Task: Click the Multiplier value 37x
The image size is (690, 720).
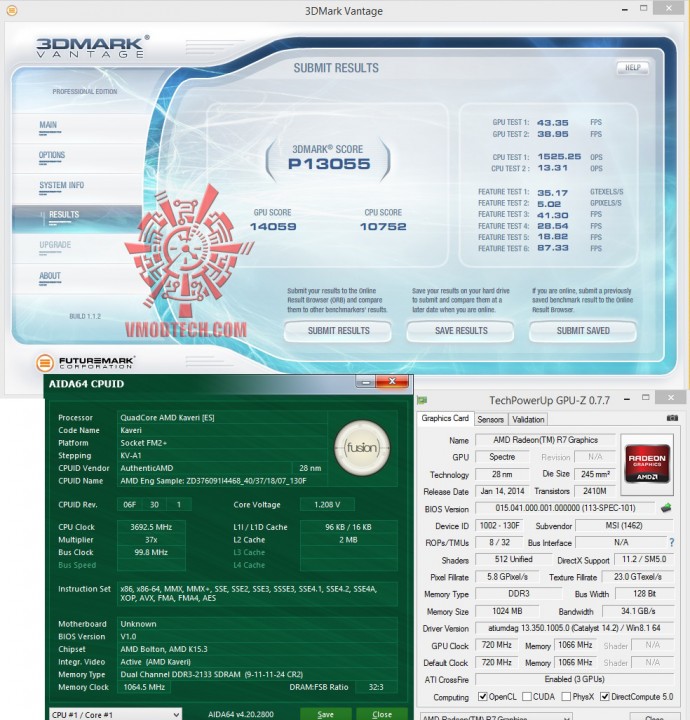Action: 151,540
